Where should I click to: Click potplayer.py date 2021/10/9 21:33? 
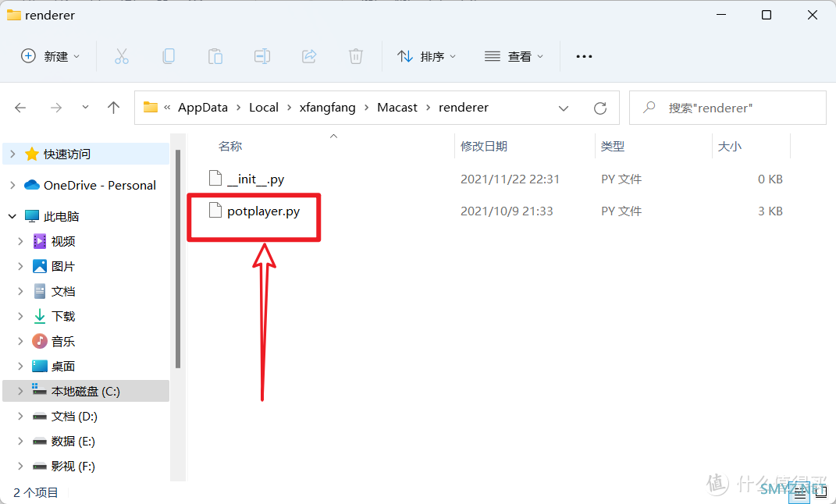[x=507, y=211]
